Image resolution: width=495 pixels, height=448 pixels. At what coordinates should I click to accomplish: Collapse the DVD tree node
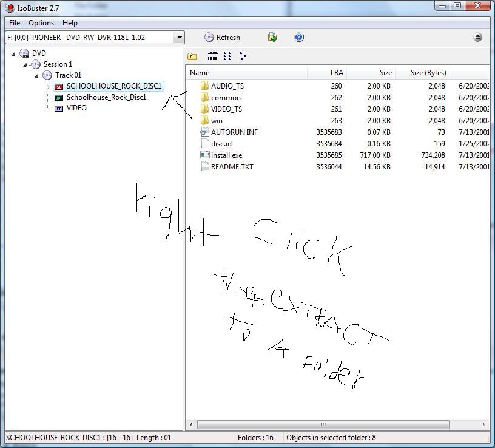(x=13, y=54)
